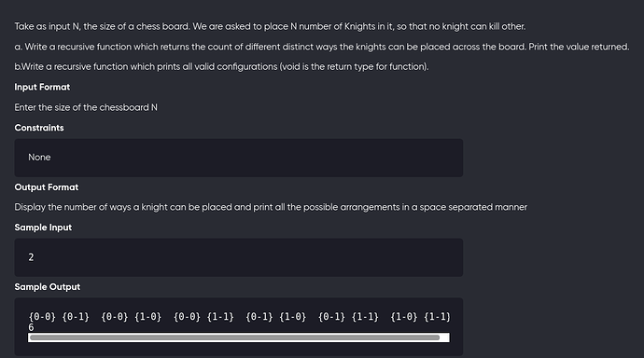Click the line starting 'b.Write a recursive function'
Viewport: 644px width, 358px height.
click(221, 66)
